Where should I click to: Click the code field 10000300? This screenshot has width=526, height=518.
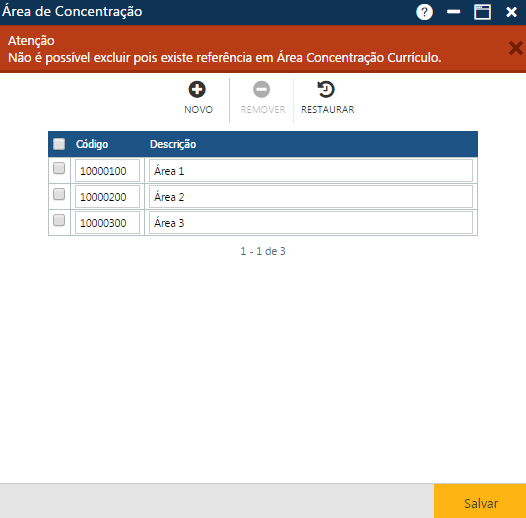tap(107, 223)
